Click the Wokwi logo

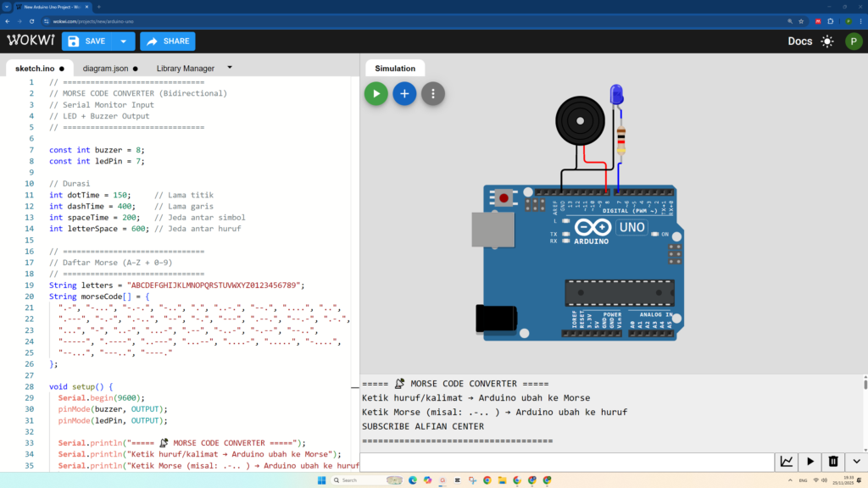coord(31,41)
